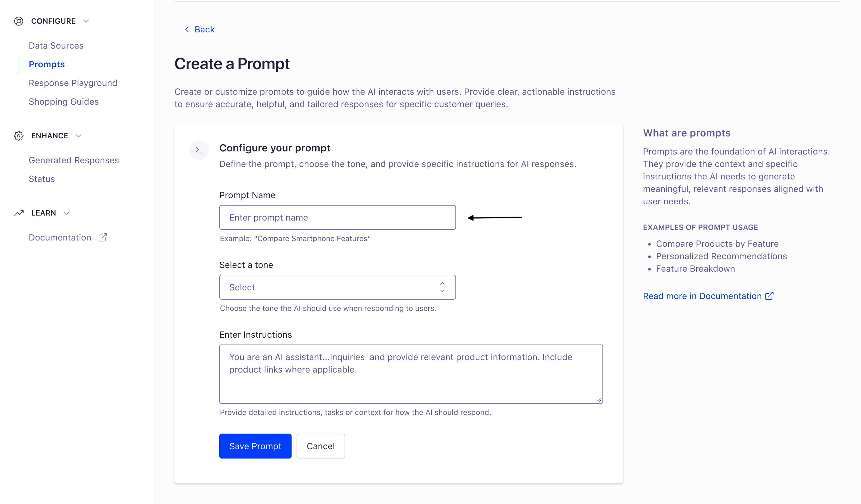Screen dimensions: 861x504
Task: Click the back chevron icon next to Back
Action: [187, 29]
